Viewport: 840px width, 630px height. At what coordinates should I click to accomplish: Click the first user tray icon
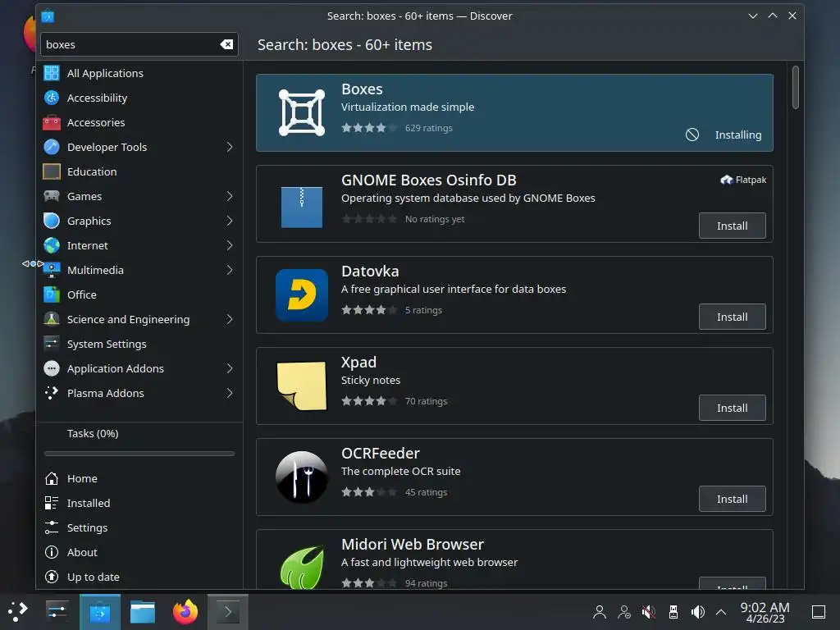[x=600, y=612]
